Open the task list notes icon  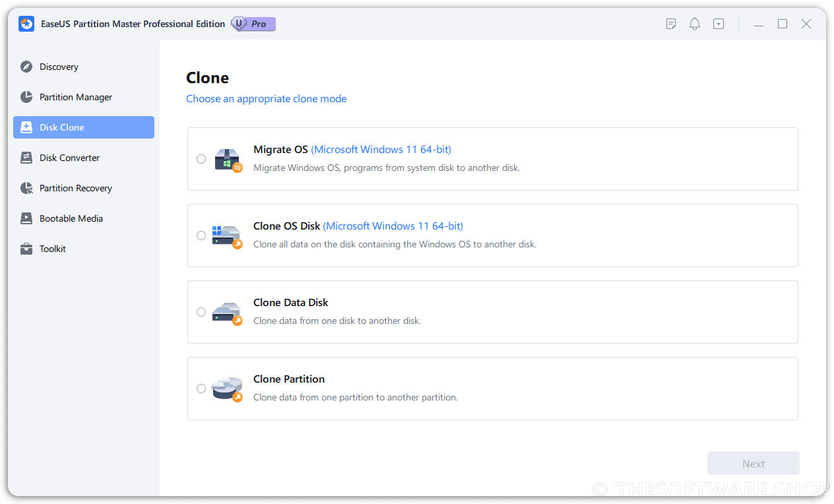click(x=671, y=24)
